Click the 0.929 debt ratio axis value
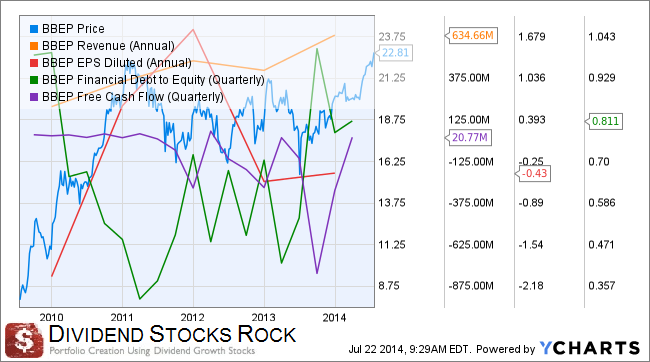 coord(602,78)
